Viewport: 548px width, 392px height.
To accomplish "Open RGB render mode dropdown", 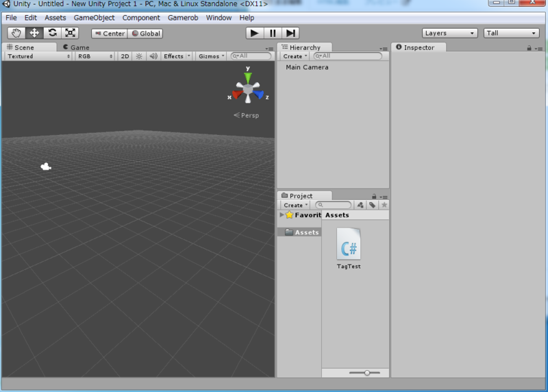I will [x=95, y=56].
